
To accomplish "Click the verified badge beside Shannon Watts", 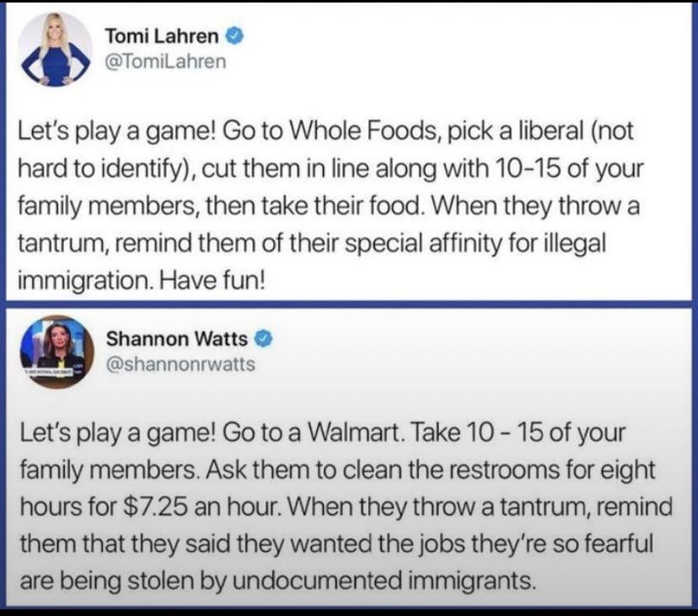I will point(263,339).
